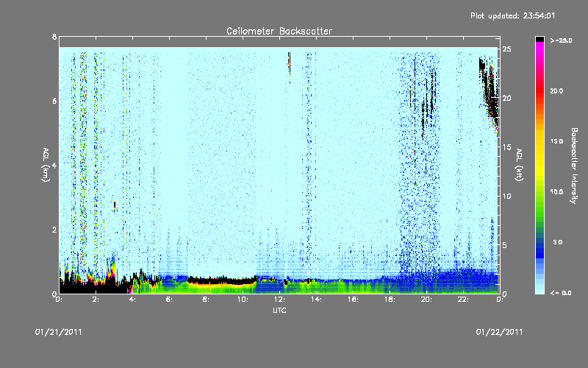Click the colorbar label "<- 0.0"
This screenshot has height=368, width=588.
[x=561, y=293]
